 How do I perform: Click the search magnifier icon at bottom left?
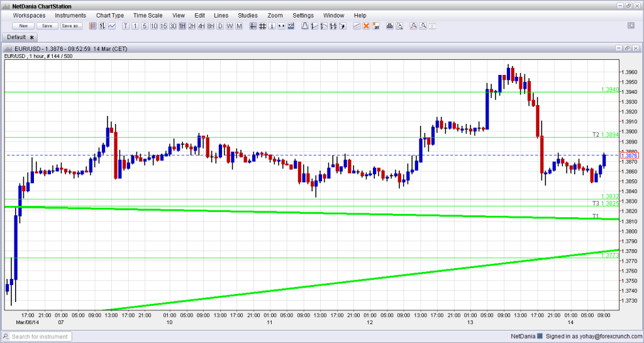pyautogui.click(x=6, y=337)
